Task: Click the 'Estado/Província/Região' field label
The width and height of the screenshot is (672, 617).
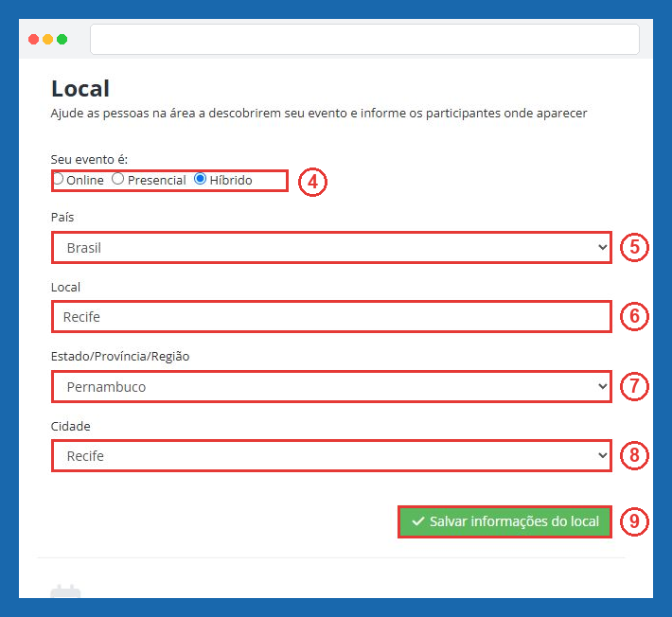Action: pos(120,357)
